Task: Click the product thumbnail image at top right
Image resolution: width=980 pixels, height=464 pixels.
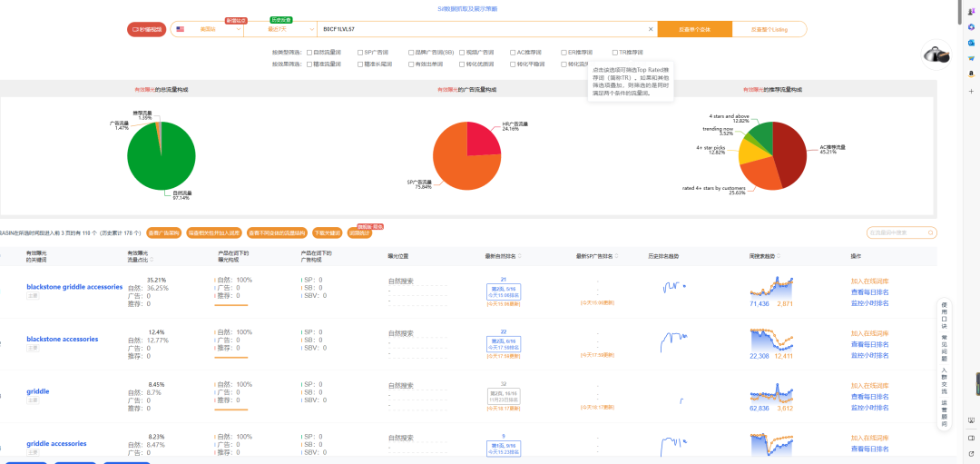Action: click(x=936, y=55)
